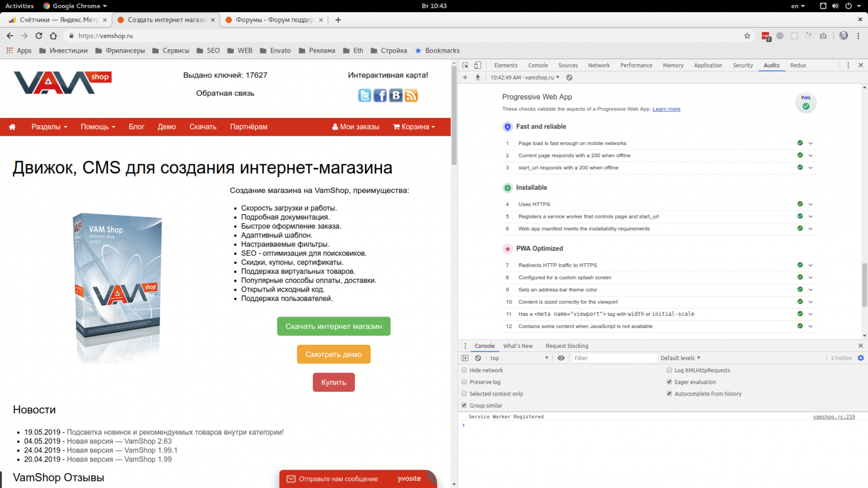The image size is (868, 488).
Task: Download the audit report
Action: click(478, 77)
